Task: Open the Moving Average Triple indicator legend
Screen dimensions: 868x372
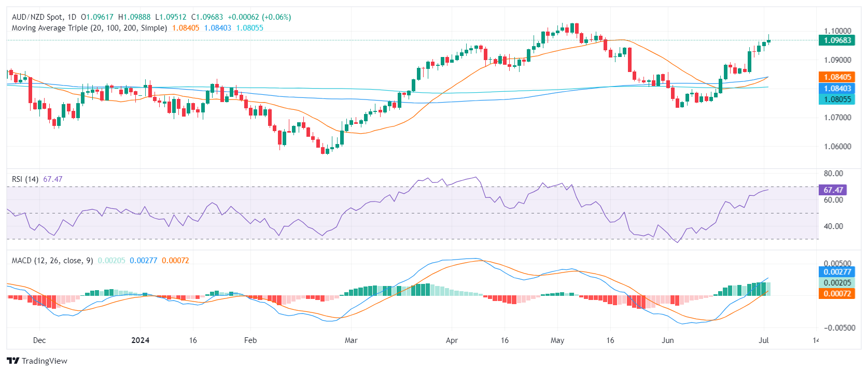Action: (89, 28)
